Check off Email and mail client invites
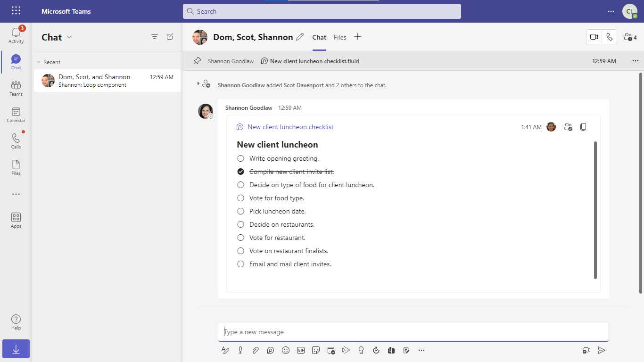Screen dimensions: 644x362 tap(241, 264)
